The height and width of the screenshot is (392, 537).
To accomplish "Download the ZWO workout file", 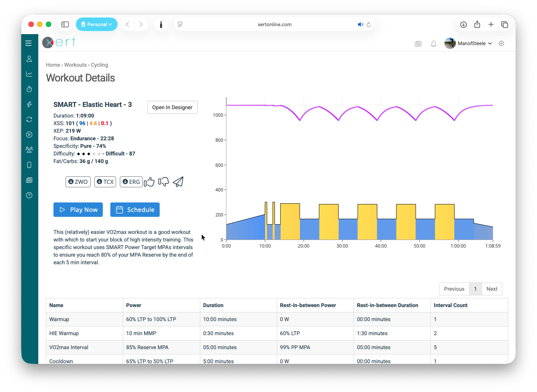I will coord(78,182).
